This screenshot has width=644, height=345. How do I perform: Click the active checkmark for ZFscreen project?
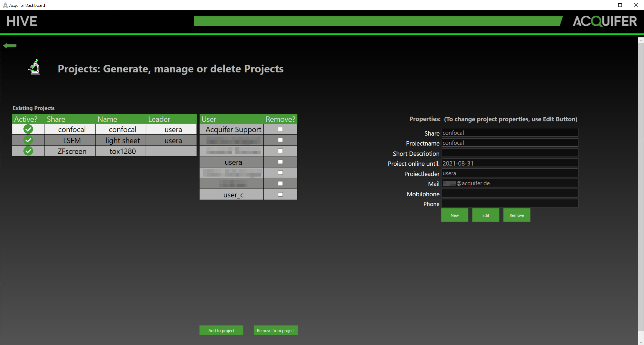pyautogui.click(x=28, y=151)
